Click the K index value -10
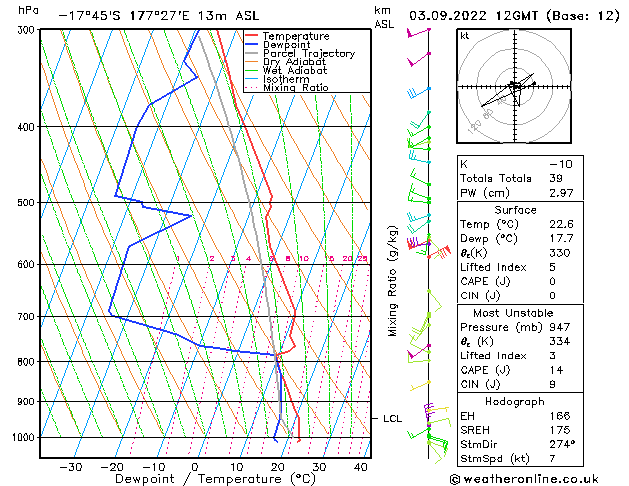 (561, 164)
